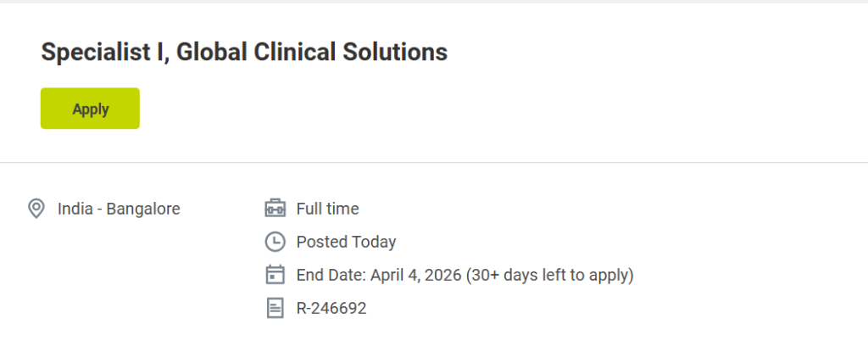This screenshot has height=341, width=868.
Task: Click the "Full time" job type text
Action: [x=327, y=209]
